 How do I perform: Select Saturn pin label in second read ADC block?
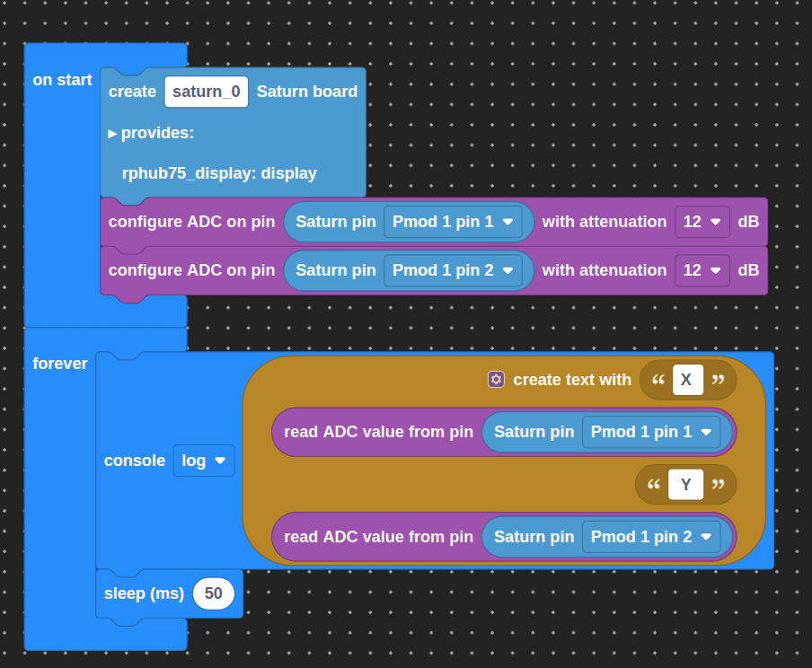click(534, 537)
